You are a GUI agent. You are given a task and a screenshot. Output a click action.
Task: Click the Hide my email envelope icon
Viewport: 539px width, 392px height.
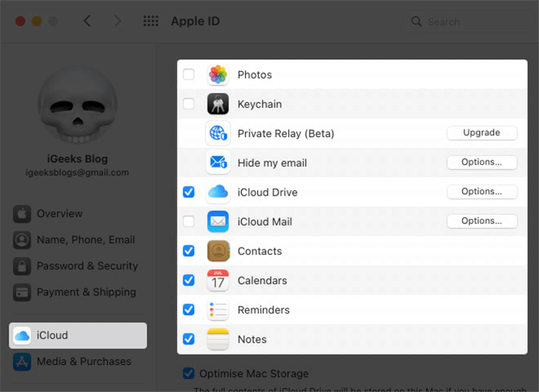point(218,162)
